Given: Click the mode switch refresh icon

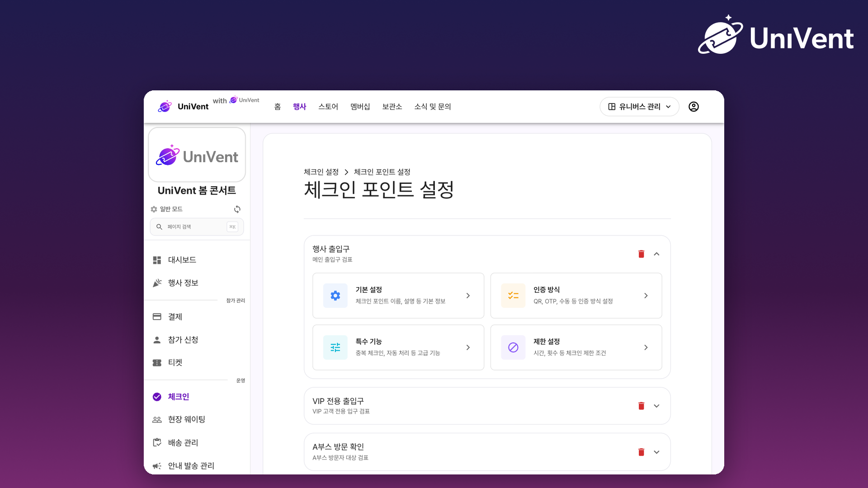Looking at the screenshot, I should pos(237,209).
